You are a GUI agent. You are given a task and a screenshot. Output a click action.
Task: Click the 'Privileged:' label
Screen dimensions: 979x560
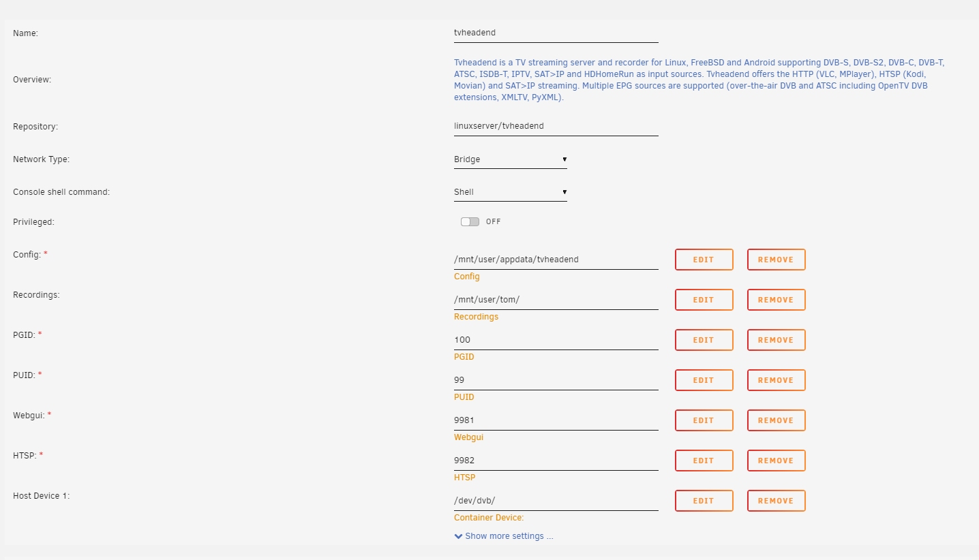coord(33,222)
